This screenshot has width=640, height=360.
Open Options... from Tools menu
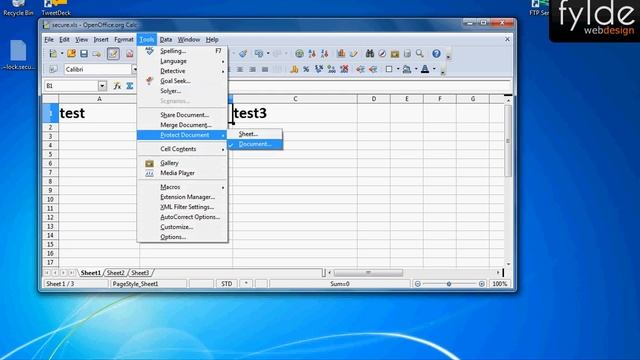[x=182, y=237]
